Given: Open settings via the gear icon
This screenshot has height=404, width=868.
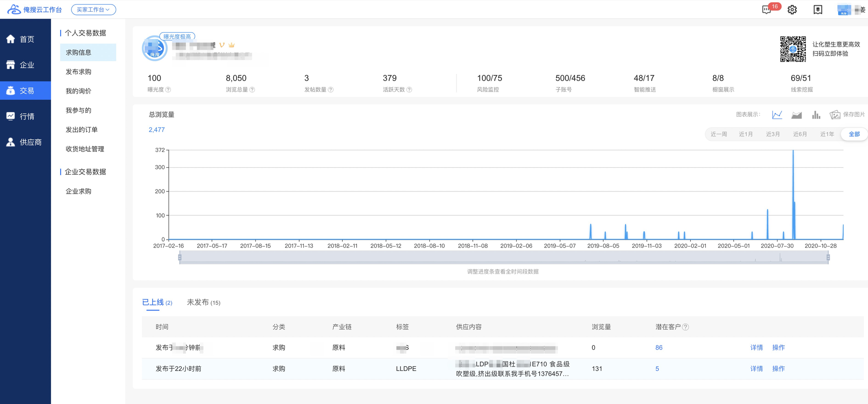Looking at the screenshot, I should coord(792,10).
